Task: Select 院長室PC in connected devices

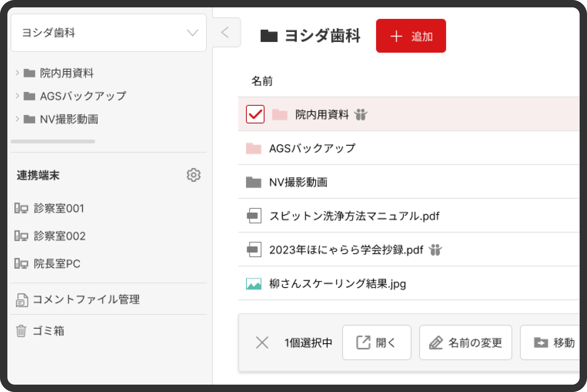Action: (57, 264)
